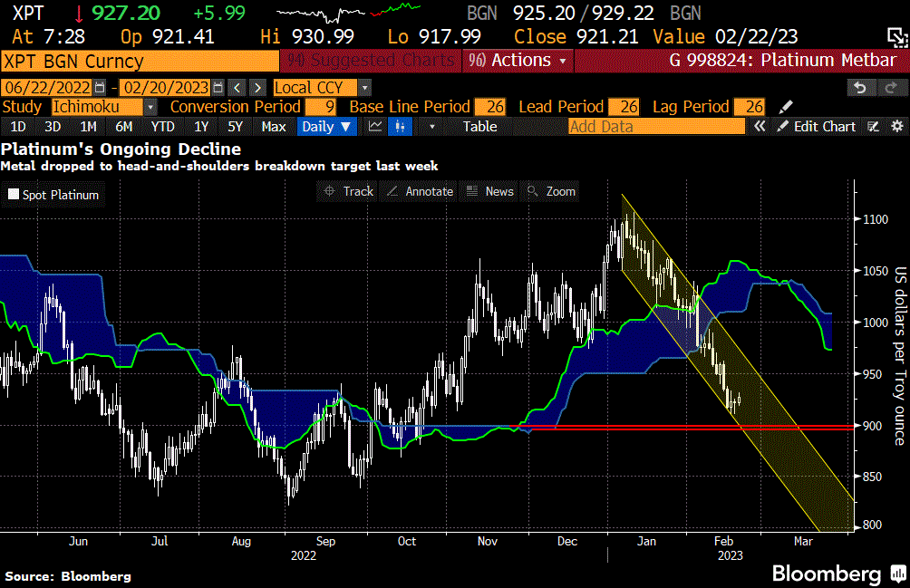Expand the chart type options arrow

pyautogui.click(x=431, y=127)
